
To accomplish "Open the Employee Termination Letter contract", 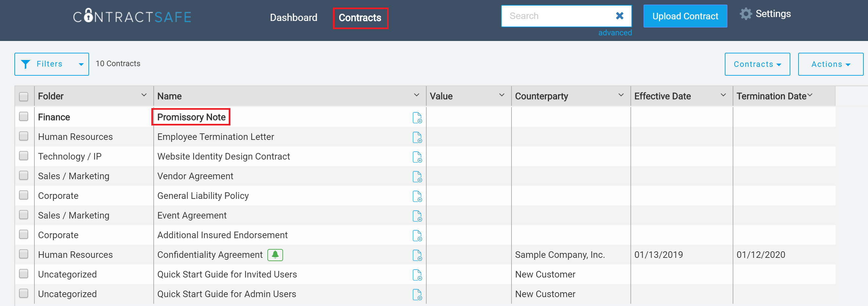I will tap(216, 137).
